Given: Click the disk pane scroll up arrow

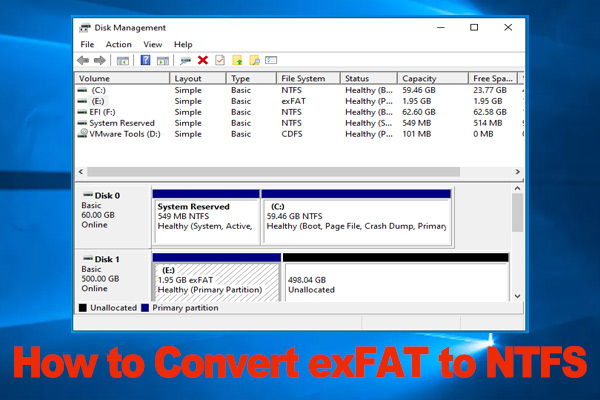Looking at the screenshot, I should [517, 188].
